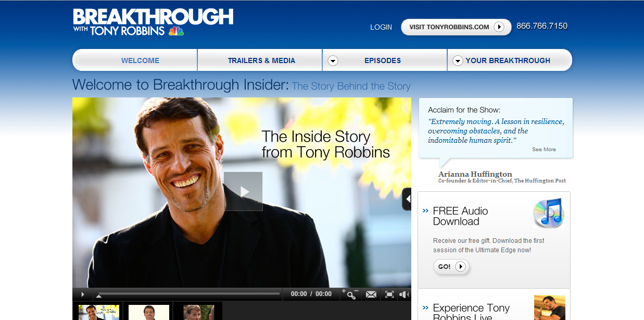The height and width of the screenshot is (320, 644).
Task: Click the Experience Tony Robbins Live heading
Action: [471, 312]
